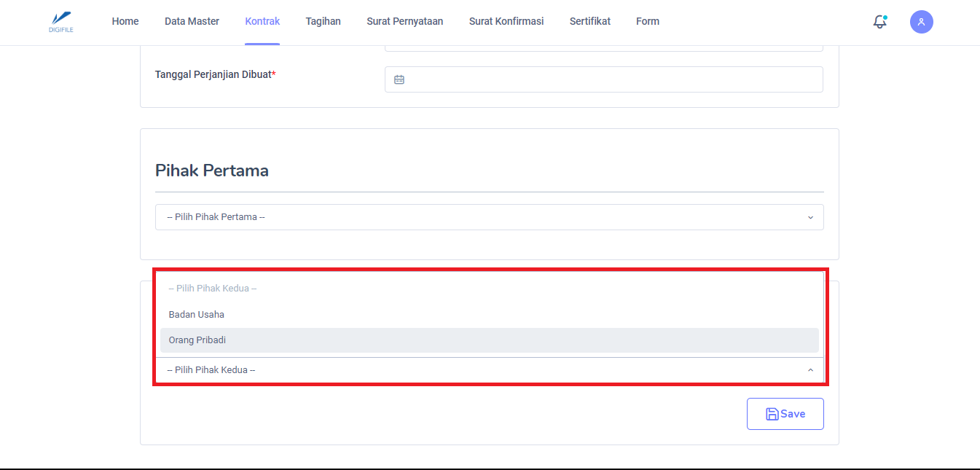980x470 pixels.
Task: Navigate to Surat Pernyataan
Action: [404, 21]
